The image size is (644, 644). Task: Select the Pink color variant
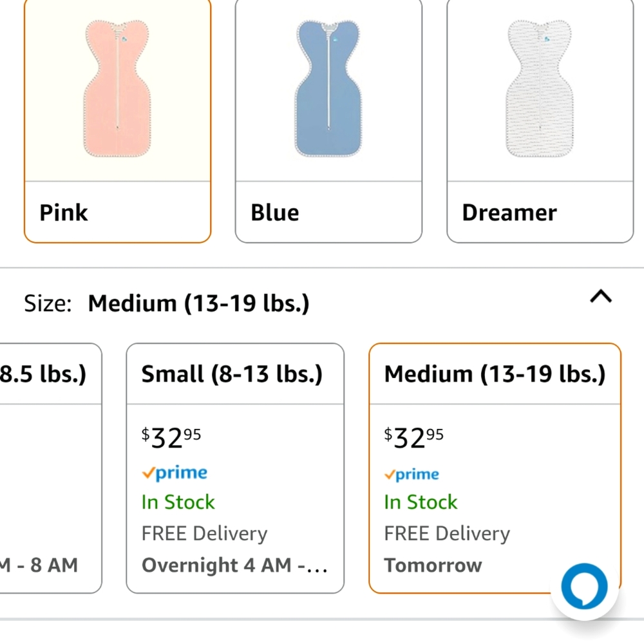(116, 122)
